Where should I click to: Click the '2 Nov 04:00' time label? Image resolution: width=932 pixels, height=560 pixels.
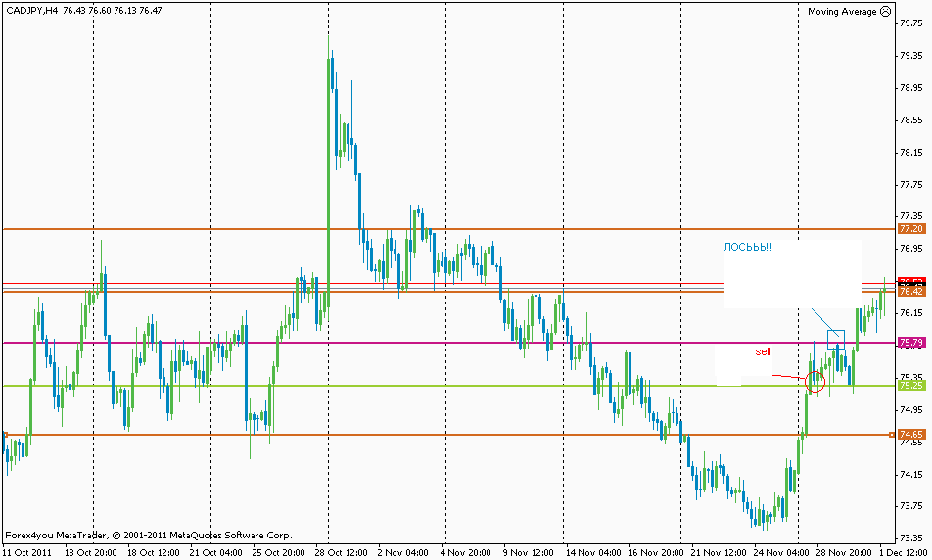(x=402, y=552)
